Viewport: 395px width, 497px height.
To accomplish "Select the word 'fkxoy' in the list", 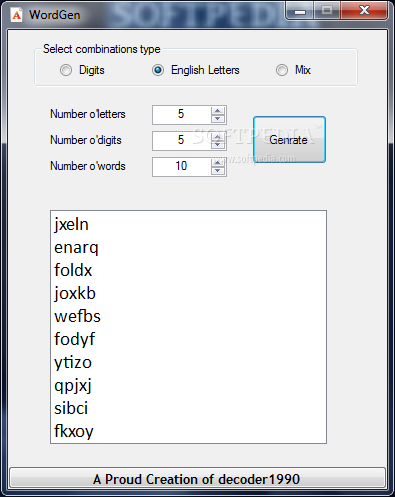I will (x=74, y=431).
